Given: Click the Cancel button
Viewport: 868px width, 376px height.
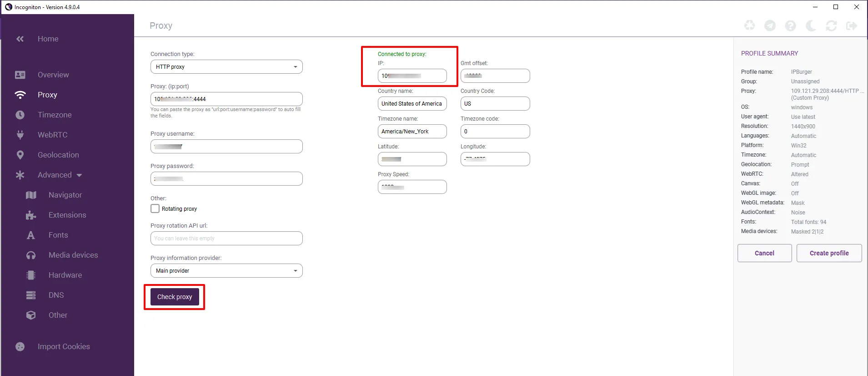Looking at the screenshot, I should [x=764, y=253].
